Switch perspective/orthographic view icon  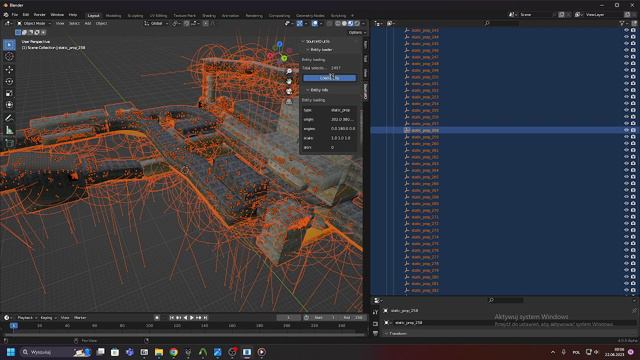point(289,101)
